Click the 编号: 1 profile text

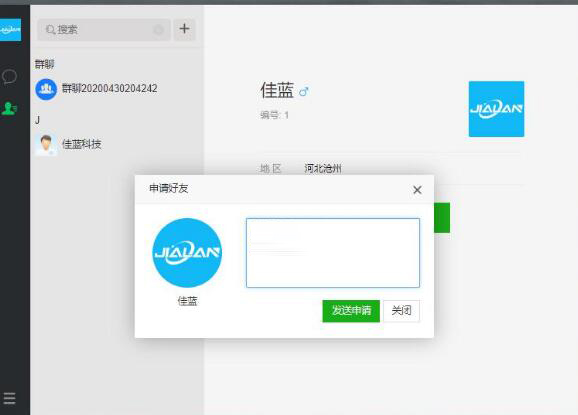point(274,115)
